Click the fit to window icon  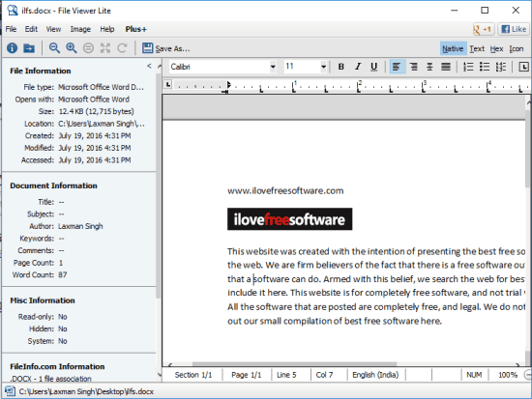click(x=105, y=48)
